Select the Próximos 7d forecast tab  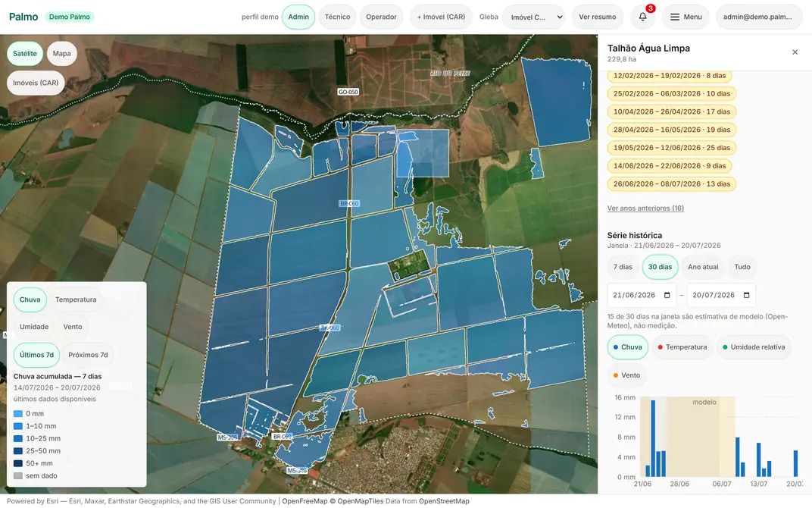(88, 355)
